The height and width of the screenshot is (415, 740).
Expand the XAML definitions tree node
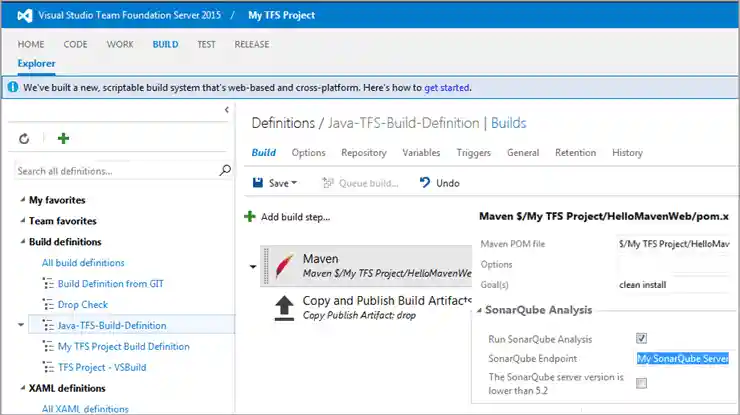22,388
